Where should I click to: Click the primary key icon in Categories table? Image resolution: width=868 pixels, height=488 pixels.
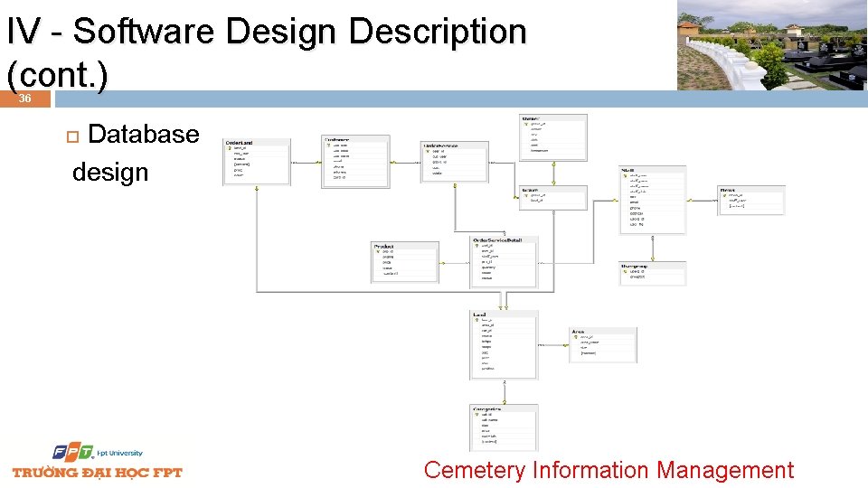(477, 415)
